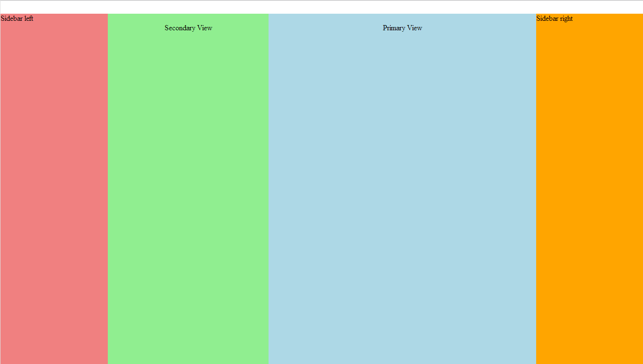
Task: Click the green Secondary View panel
Action: pyautogui.click(x=188, y=189)
